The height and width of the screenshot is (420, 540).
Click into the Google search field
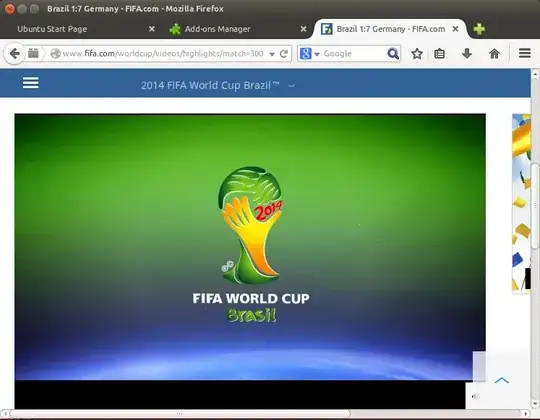353,54
